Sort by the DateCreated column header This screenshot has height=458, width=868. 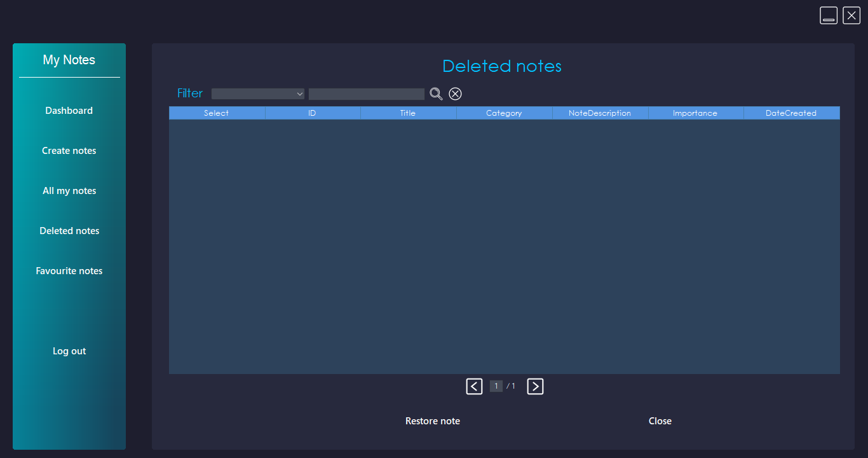(791, 113)
